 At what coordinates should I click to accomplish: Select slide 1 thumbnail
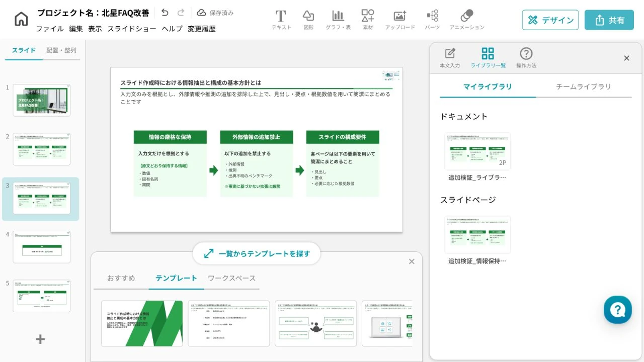[42, 100]
